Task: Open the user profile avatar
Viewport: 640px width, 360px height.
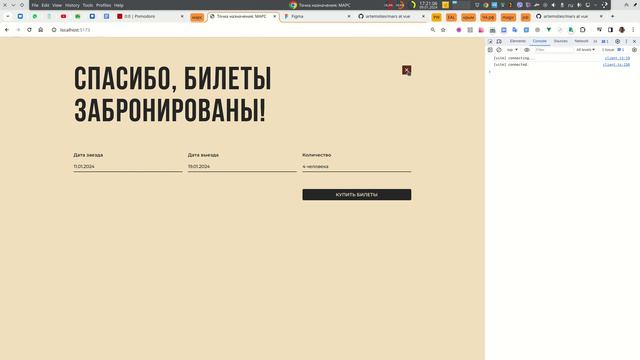Action: point(622,30)
